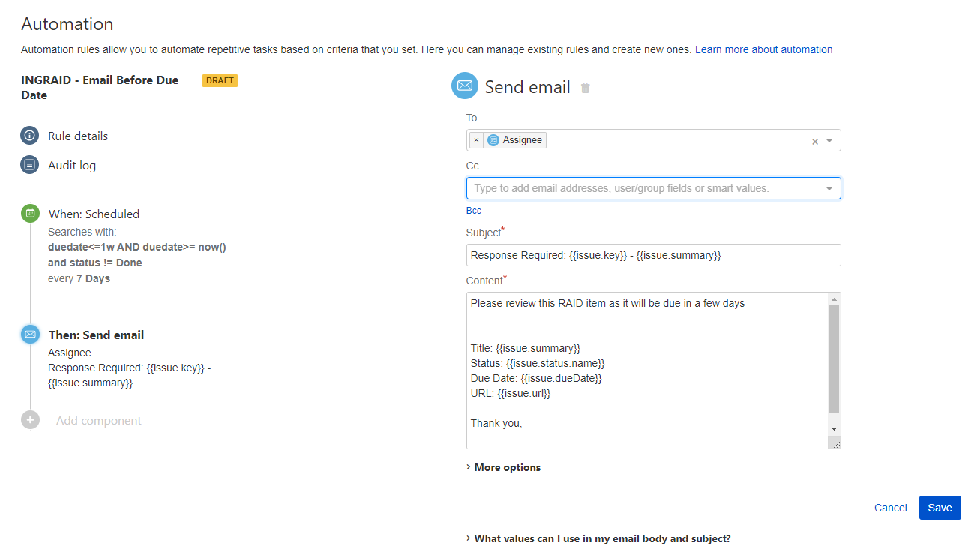Save the automation rule

click(x=940, y=508)
